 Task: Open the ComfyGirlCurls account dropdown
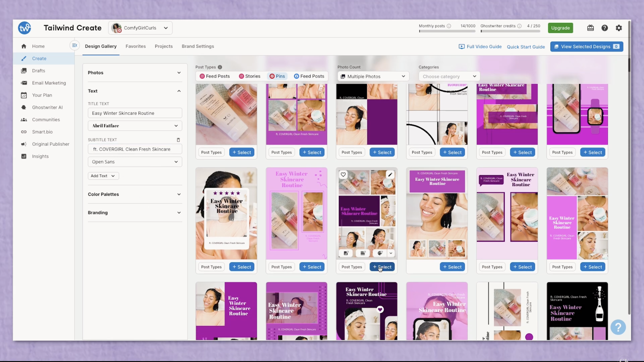140,28
